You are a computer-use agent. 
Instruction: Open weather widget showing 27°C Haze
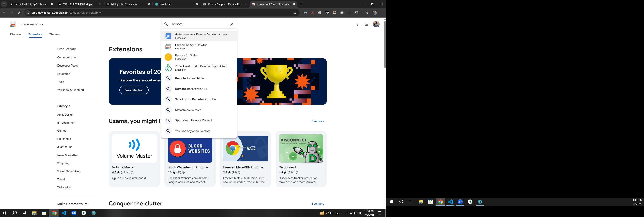(330, 213)
